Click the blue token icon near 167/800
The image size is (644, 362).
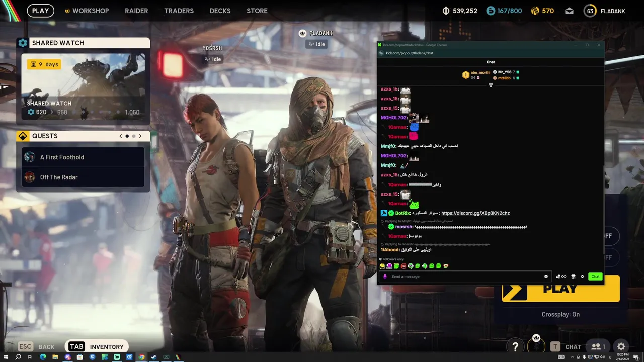pos(491,11)
